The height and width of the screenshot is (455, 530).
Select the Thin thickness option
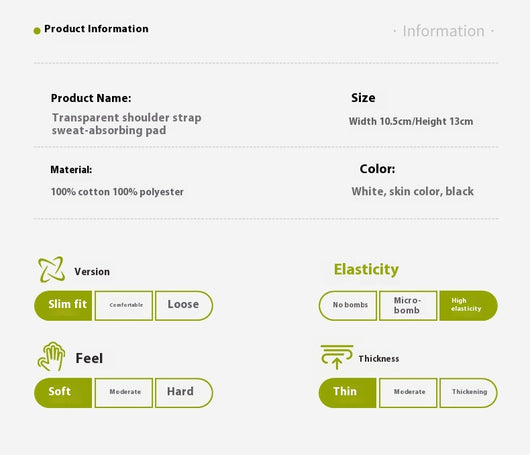click(x=348, y=393)
